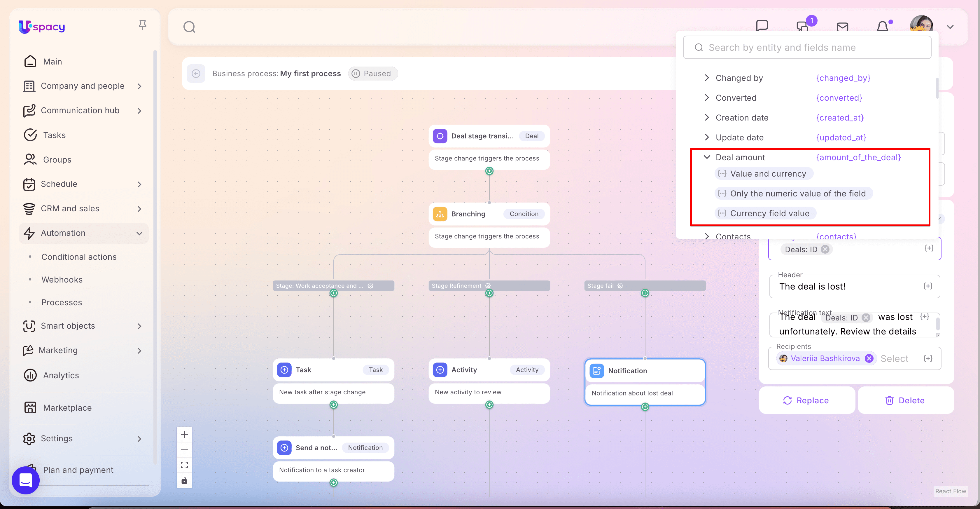Open the Processes submenu item
This screenshot has height=509, width=980.
tap(62, 302)
